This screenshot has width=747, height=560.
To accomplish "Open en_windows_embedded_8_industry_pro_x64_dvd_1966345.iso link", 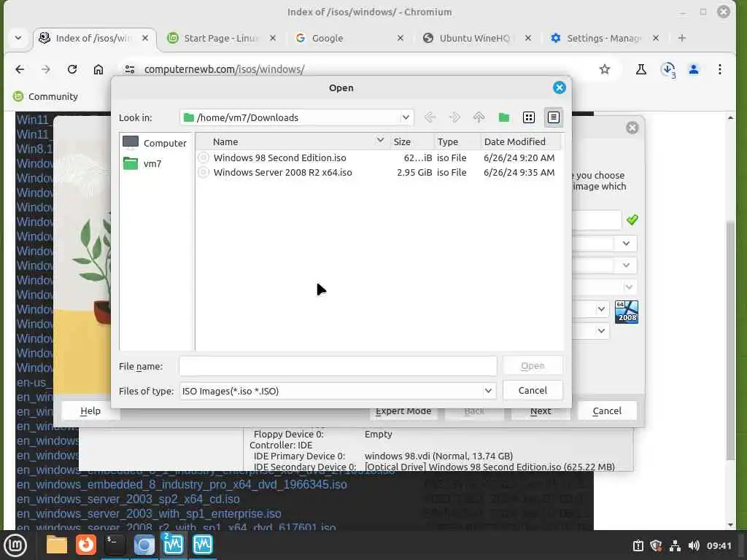I will tap(182, 485).
